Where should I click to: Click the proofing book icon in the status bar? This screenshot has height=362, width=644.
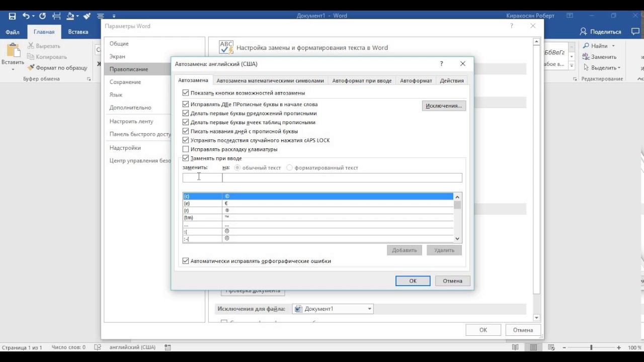click(x=98, y=347)
